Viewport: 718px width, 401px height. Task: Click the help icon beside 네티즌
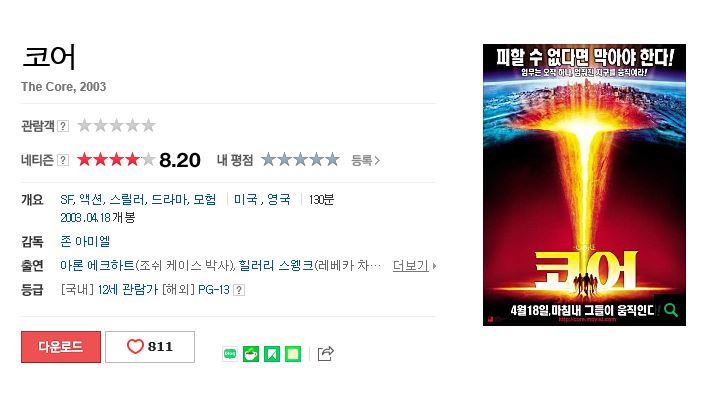pyautogui.click(x=63, y=160)
